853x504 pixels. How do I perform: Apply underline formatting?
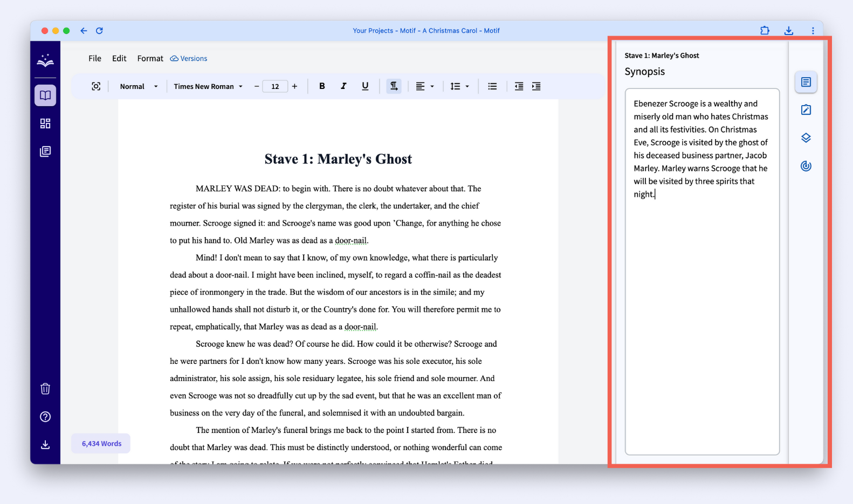tap(365, 86)
